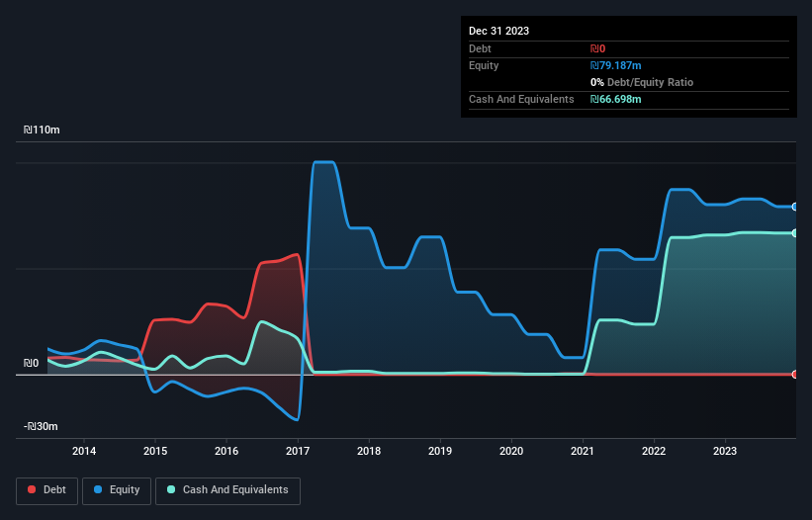This screenshot has height=520, width=812.
Task: Click the 2018 x-axis label
Action: [369, 451]
